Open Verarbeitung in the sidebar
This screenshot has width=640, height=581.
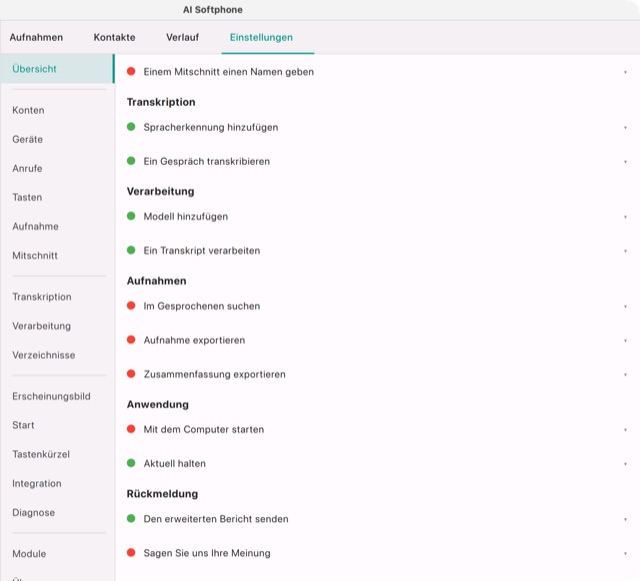tap(41, 326)
